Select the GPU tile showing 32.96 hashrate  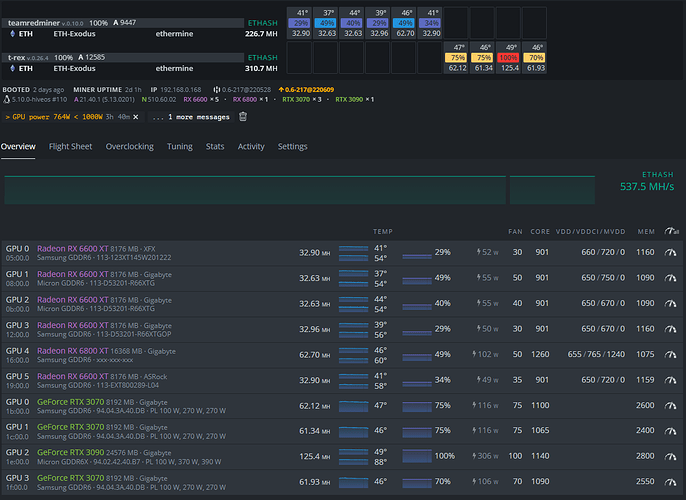[x=378, y=23]
